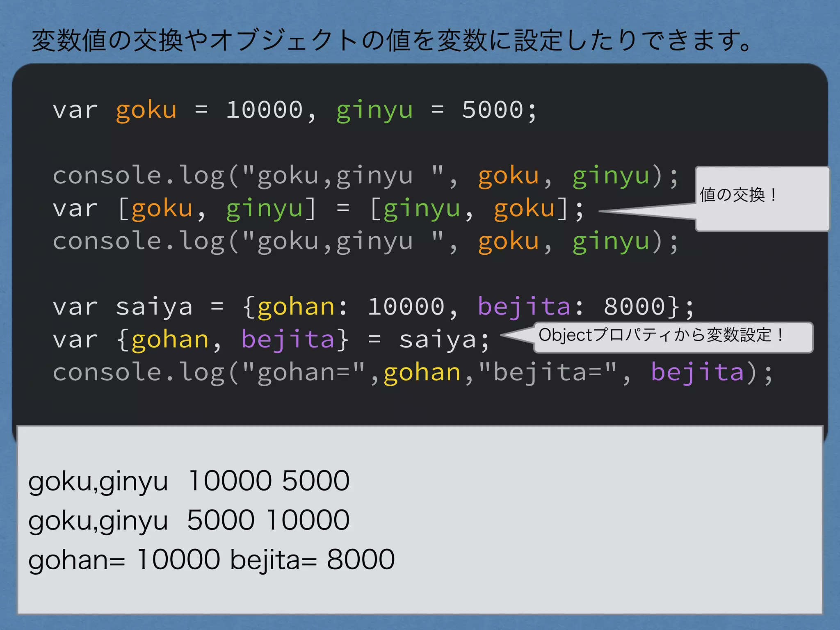This screenshot has width=840, height=630.
Task: Click output line 'gohan= 10000 bejita= 8000'
Action: tap(212, 560)
